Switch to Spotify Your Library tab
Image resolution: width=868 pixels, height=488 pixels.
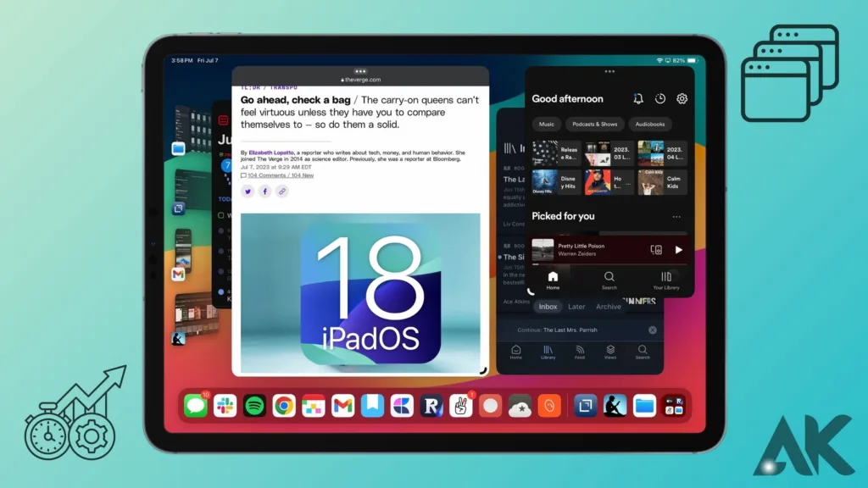pos(666,280)
